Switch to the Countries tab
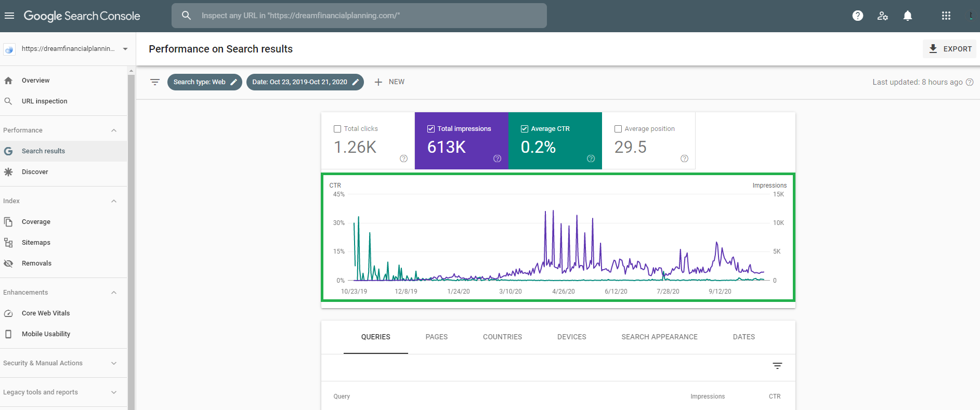The image size is (980, 410). [x=502, y=337]
